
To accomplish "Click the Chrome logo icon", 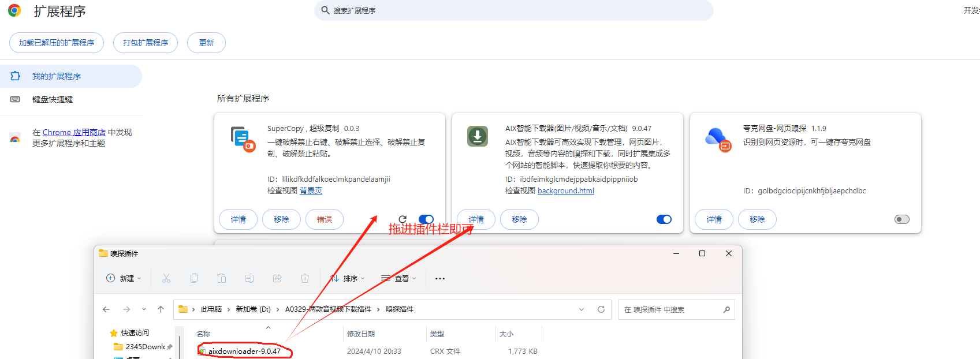I will click(x=14, y=10).
